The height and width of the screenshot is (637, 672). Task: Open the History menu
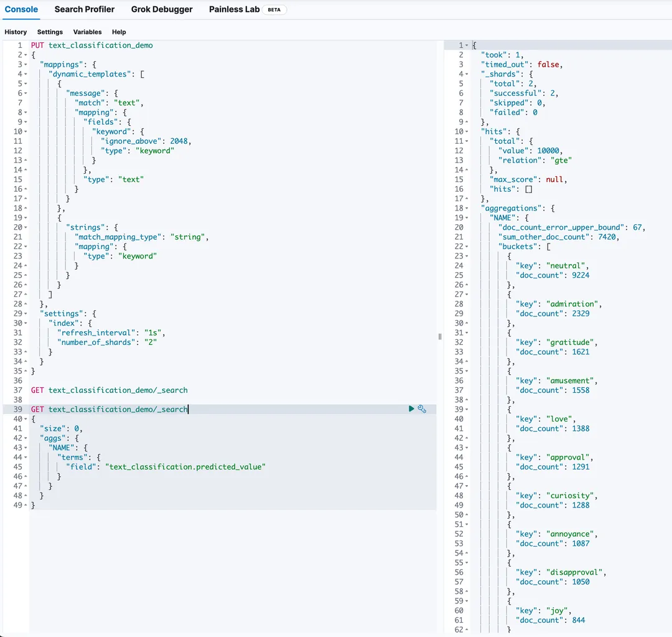(16, 32)
